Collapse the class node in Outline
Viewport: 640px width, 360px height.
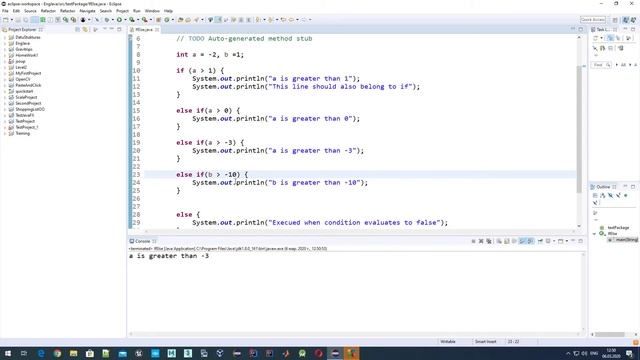pos(595,234)
